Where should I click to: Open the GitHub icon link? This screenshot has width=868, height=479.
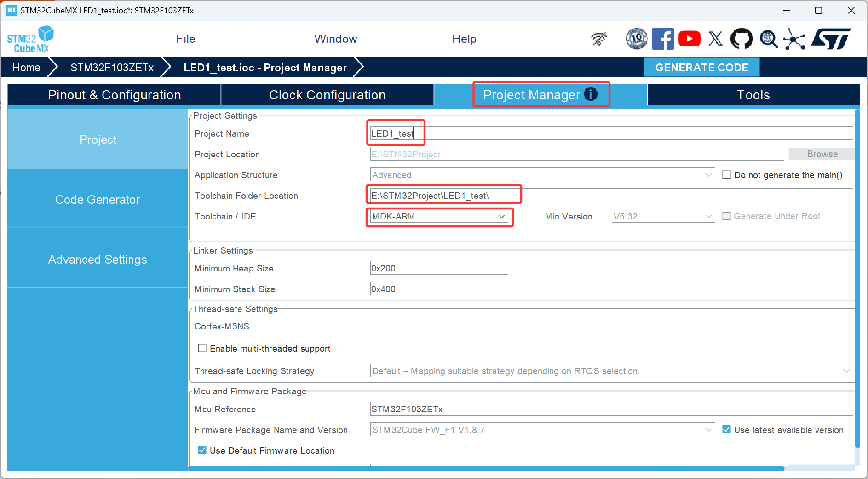742,39
